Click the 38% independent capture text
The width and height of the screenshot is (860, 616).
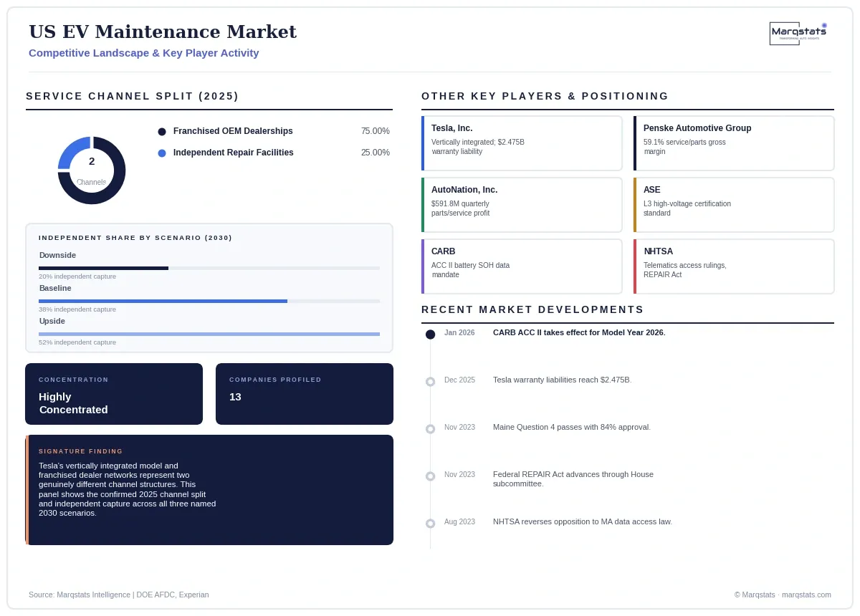77,309
